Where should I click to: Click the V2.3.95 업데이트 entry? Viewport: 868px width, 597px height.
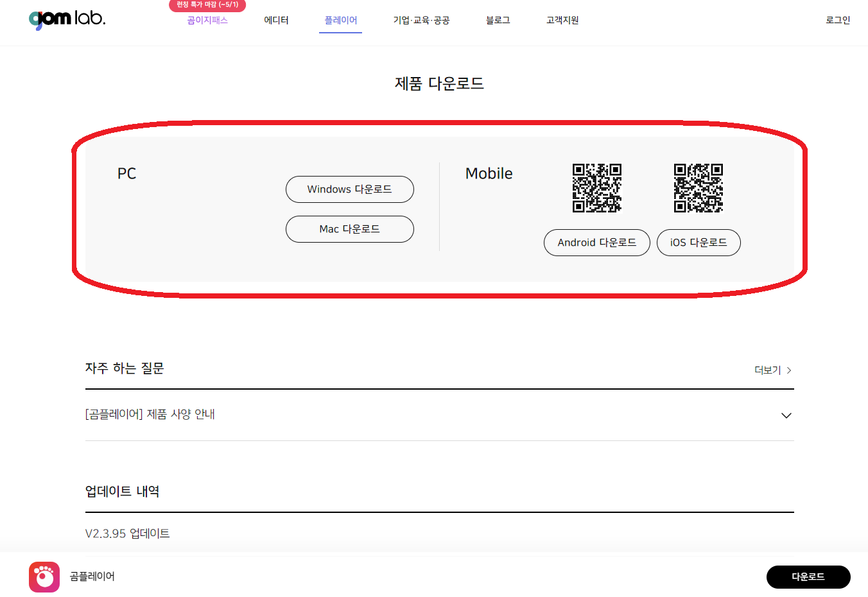pyautogui.click(x=128, y=534)
